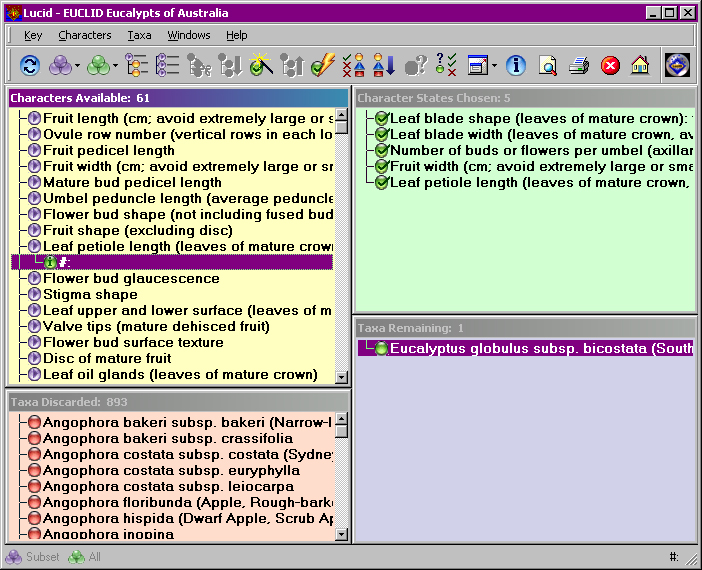Click the lightning bolt checkmark icon
The width and height of the screenshot is (702, 570).
pos(323,65)
